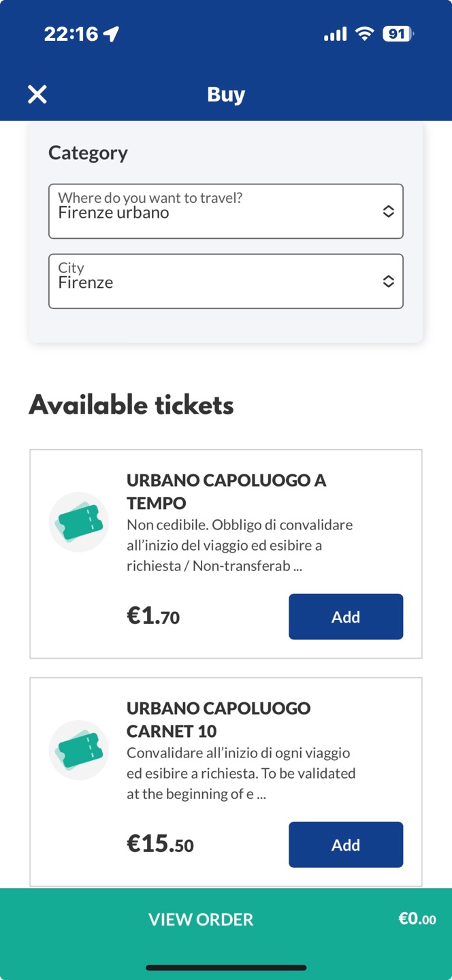This screenshot has width=452, height=980.
Task: Tap the cellular signal bars icon
Action: [336, 34]
